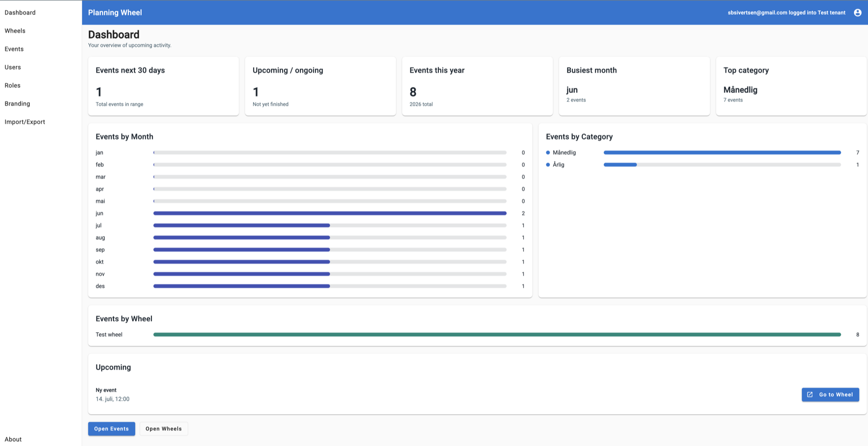Click the 'sep' month label
868x446 pixels.
100,250
